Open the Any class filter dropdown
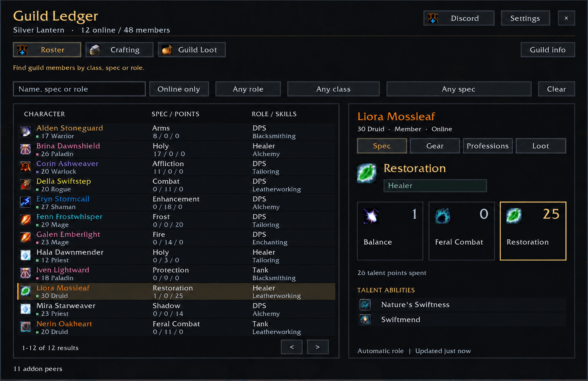The width and height of the screenshot is (588, 381). (333, 89)
